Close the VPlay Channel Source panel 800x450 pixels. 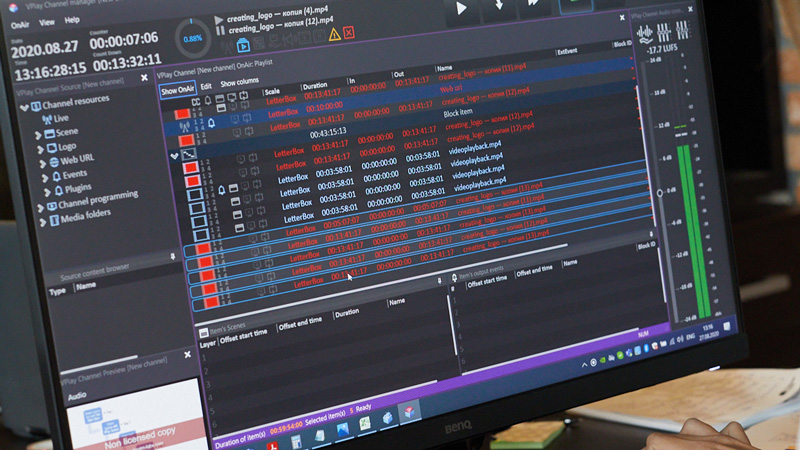144,78
